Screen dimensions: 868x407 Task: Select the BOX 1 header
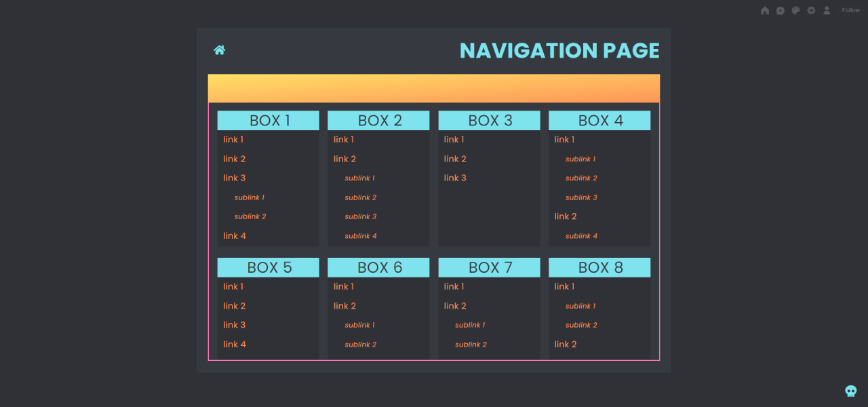269,121
